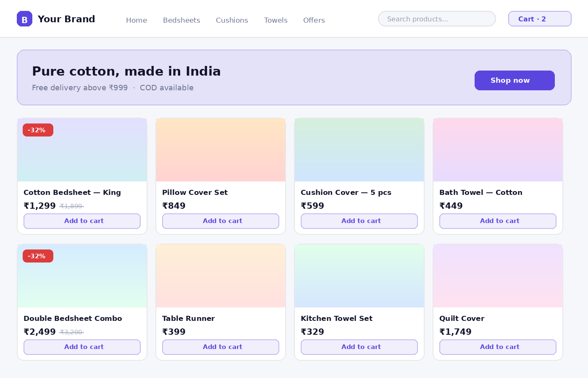The image size is (588, 378).
Task: Click the Kitchen Towel Set title
Action: pos(336,318)
